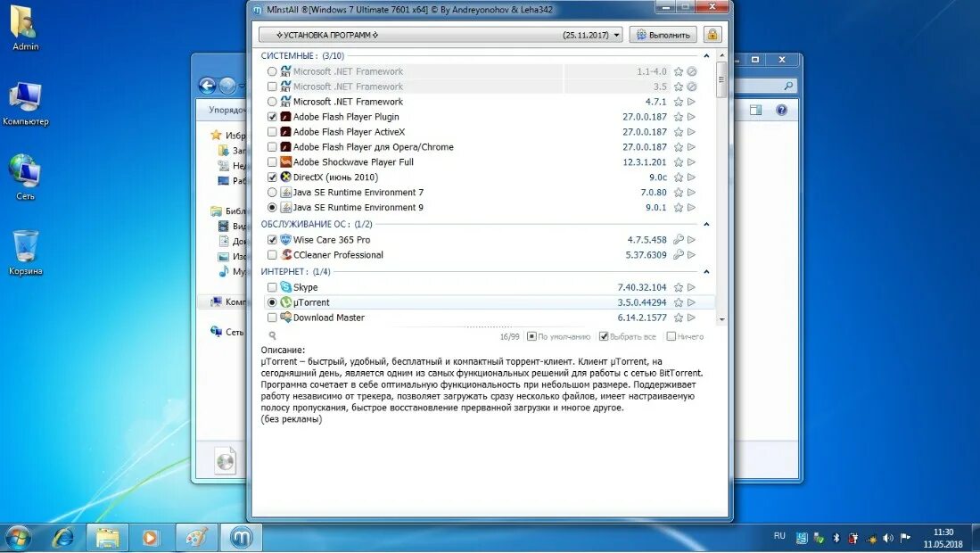The width and height of the screenshot is (980, 553).
Task: Click the play arrow for CCleaner Professional
Action: click(691, 255)
